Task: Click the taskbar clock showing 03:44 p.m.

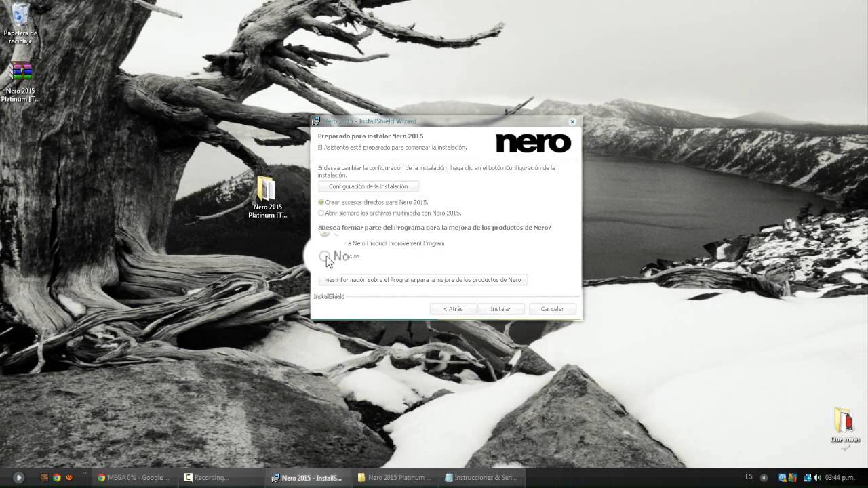Action: [x=840, y=477]
